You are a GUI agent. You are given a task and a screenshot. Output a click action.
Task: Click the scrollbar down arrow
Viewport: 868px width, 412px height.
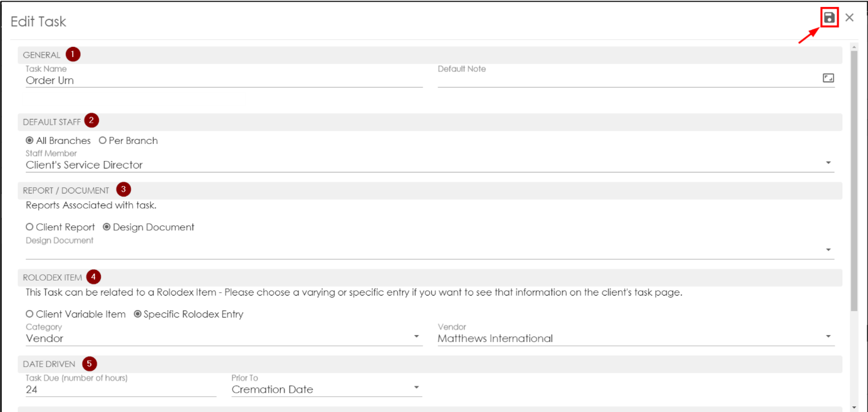tap(854, 407)
